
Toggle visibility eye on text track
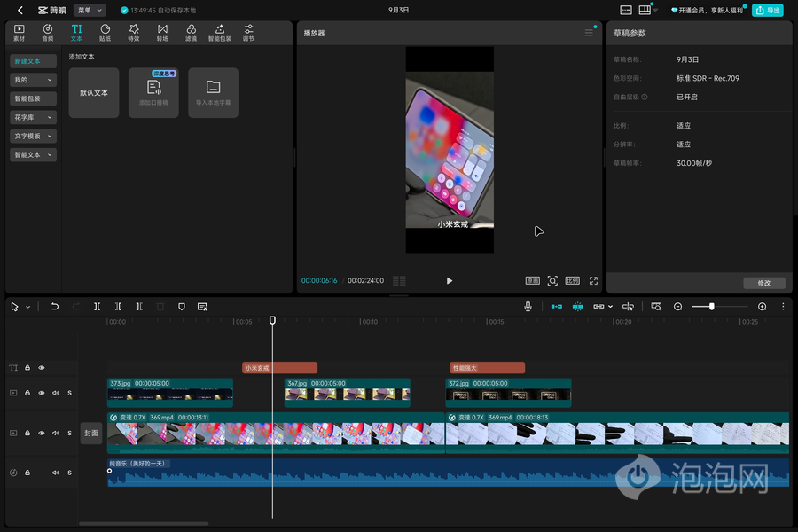coord(42,368)
